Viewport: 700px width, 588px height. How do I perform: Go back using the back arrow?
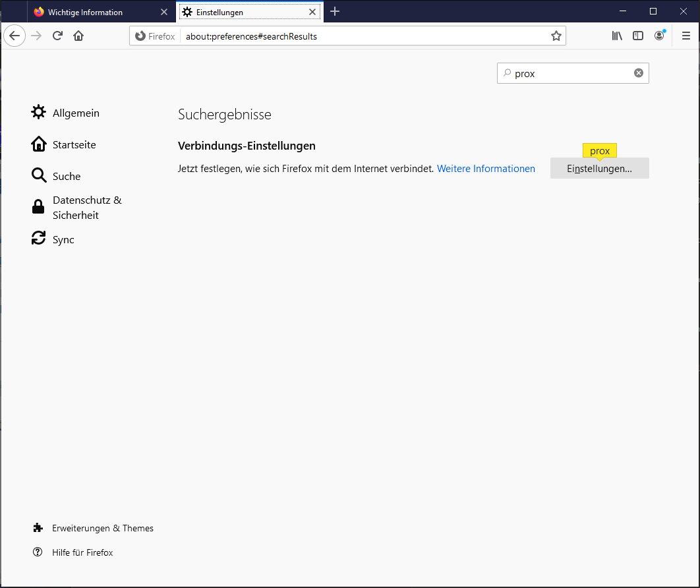pyautogui.click(x=15, y=36)
